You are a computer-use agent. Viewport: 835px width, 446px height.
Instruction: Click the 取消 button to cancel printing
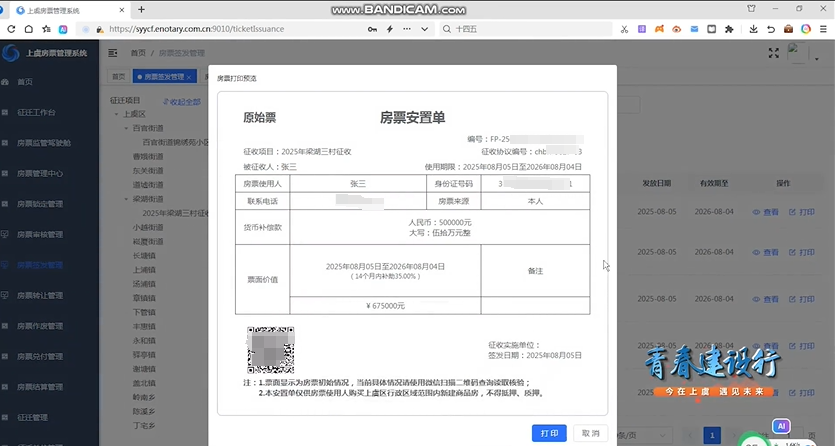(588, 433)
